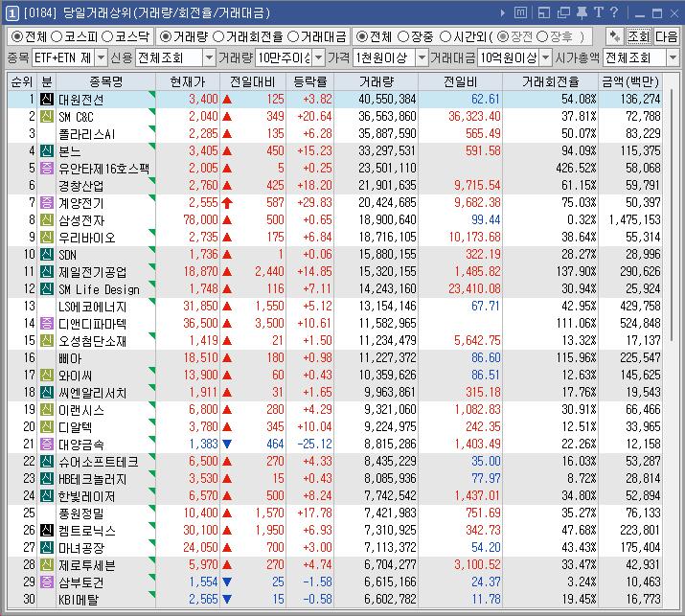Click the 증 badge beside 디앤디파마텍
Screen dimensions: 685x616
click(46, 323)
